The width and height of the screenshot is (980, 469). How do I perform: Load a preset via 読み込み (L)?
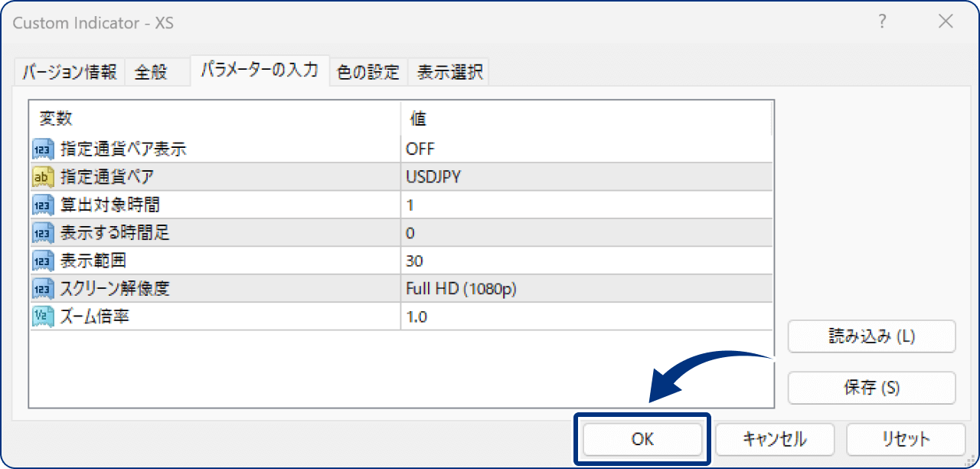click(x=871, y=336)
